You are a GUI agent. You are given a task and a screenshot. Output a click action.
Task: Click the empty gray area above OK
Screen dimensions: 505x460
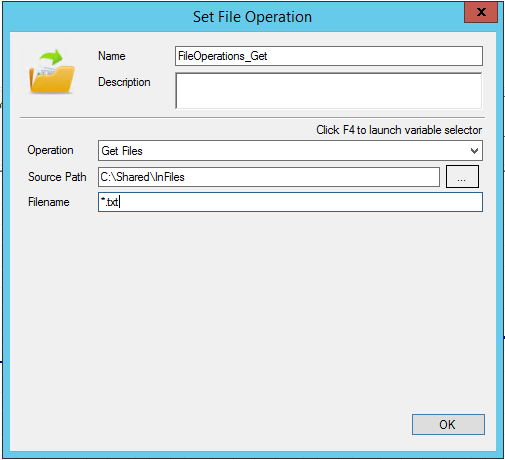coord(252,310)
